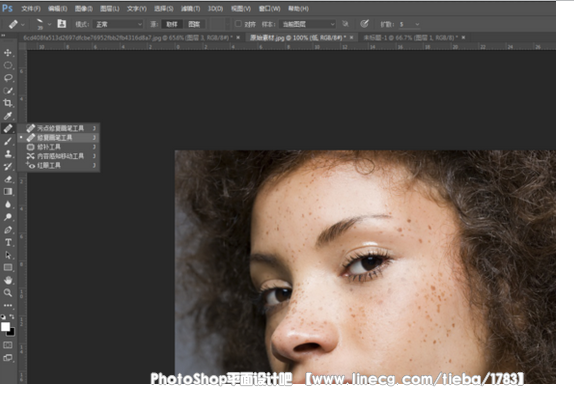Toggle ignore adjustment layers icon

click(x=345, y=24)
